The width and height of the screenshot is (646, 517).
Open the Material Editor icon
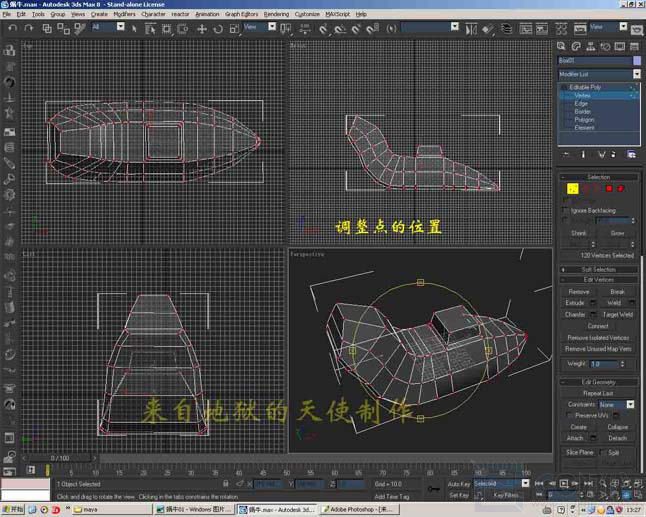coord(561,29)
